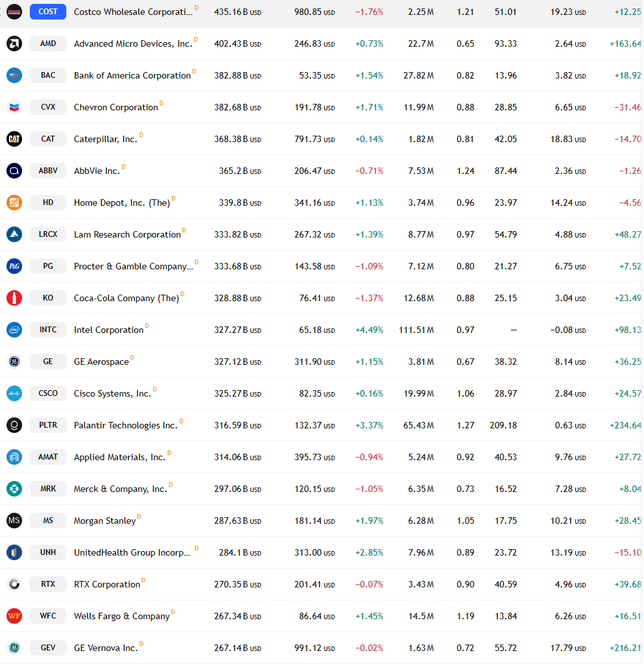Click the GE Vernova logo icon
The height and width of the screenshot is (664, 644).
14,648
